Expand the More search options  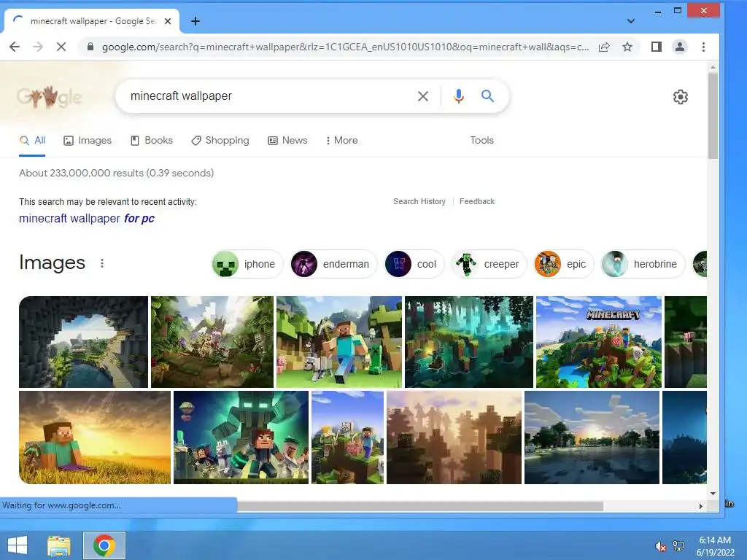pos(341,141)
